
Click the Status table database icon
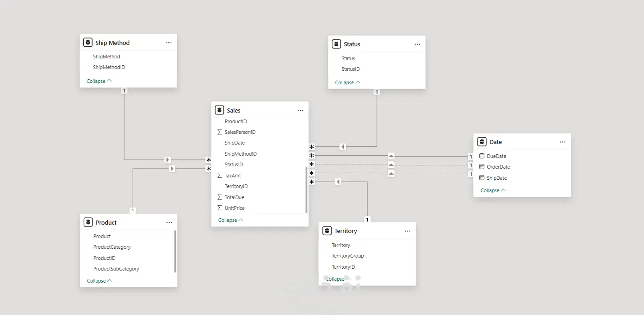click(x=336, y=44)
